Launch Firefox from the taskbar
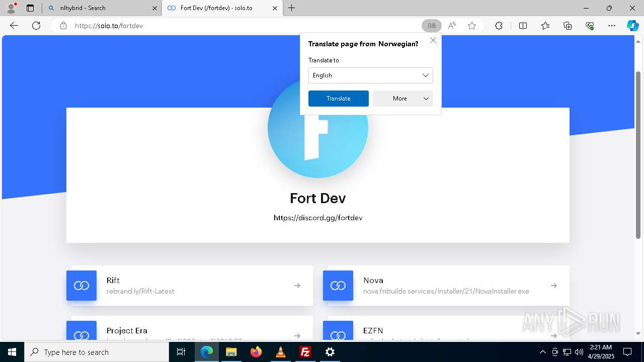Screen dimensions: 644x362 click(x=256, y=352)
